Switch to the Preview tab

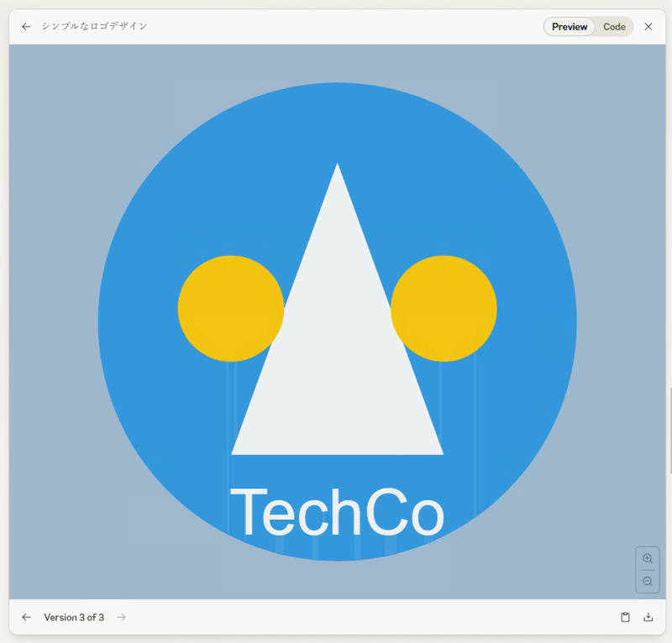[x=570, y=27]
